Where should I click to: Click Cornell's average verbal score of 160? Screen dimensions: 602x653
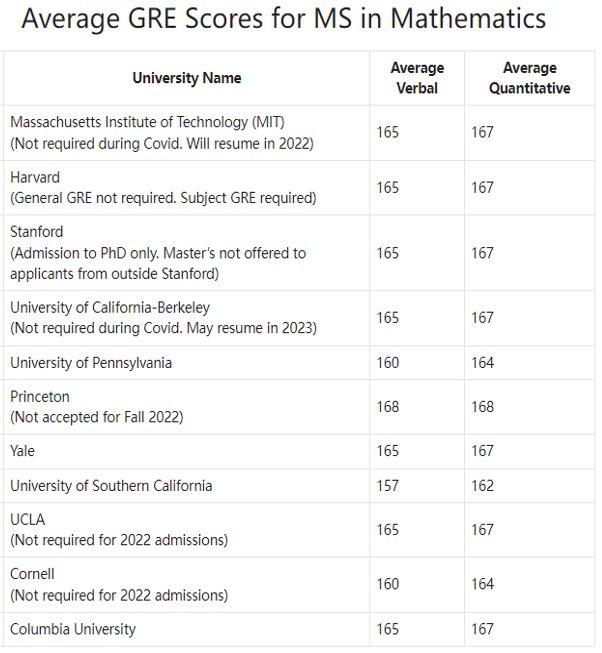click(x=388, y=585)
